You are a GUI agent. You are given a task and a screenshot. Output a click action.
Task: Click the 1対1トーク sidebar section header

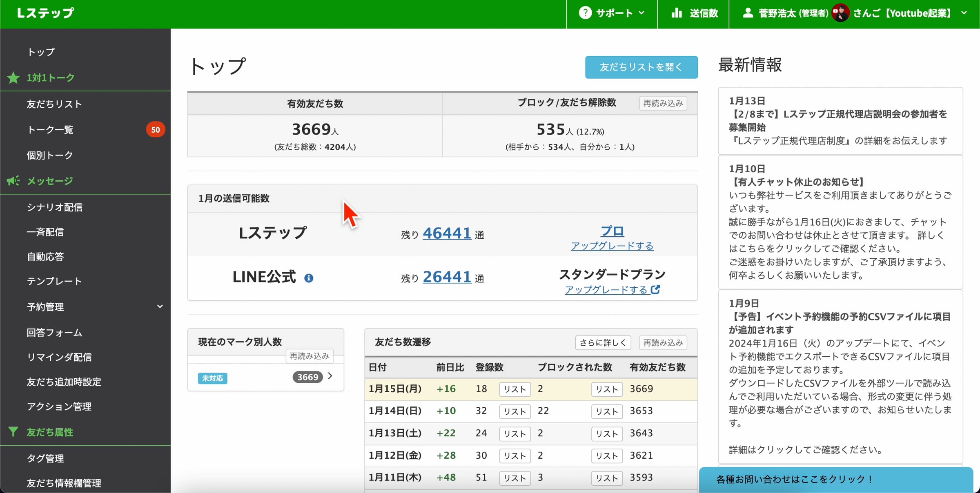51,78
